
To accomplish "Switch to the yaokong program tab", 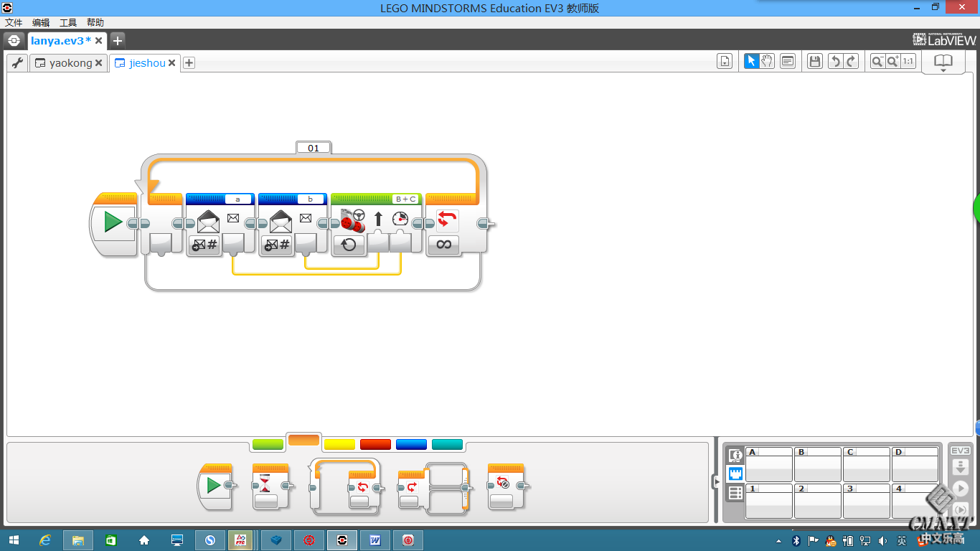I will click(x=70, y=63).
